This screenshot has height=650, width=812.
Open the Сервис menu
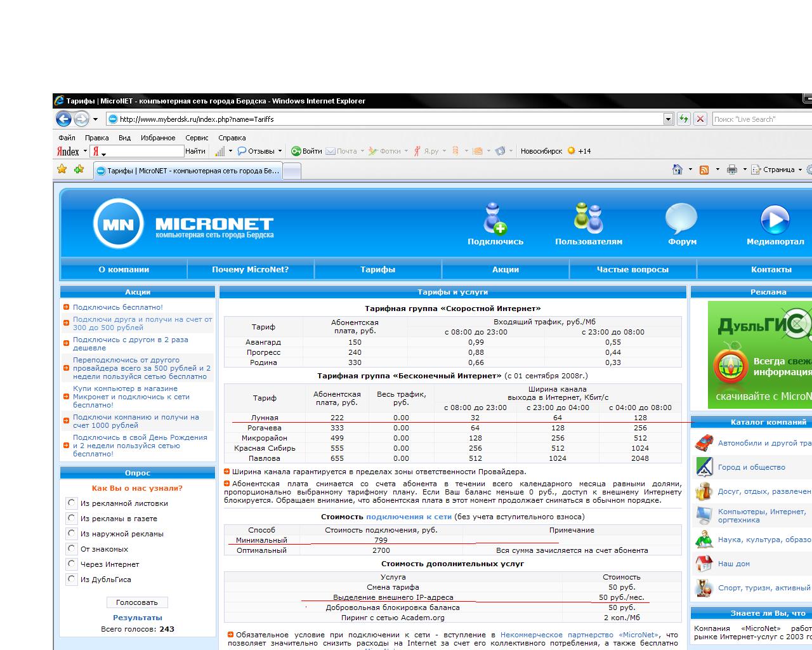click(x=197, y=137)
